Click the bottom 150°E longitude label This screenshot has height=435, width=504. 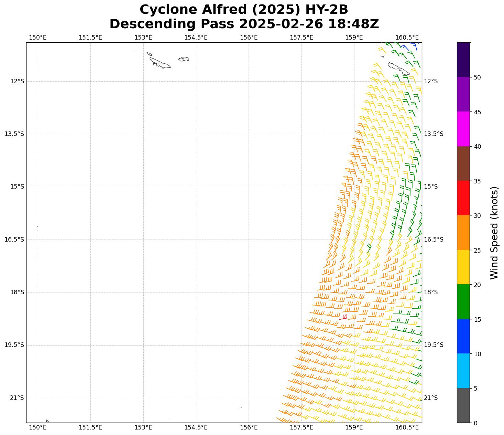(37, 427)
